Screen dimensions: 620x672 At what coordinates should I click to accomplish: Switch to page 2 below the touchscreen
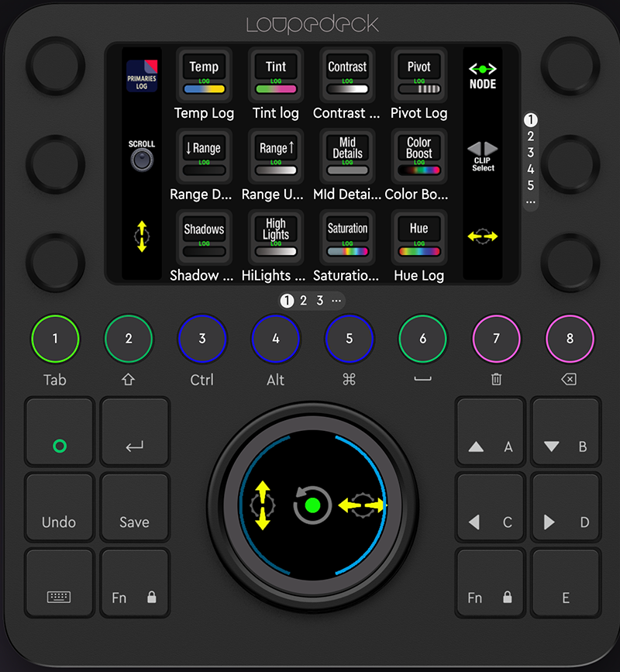[x=303, y=301]
